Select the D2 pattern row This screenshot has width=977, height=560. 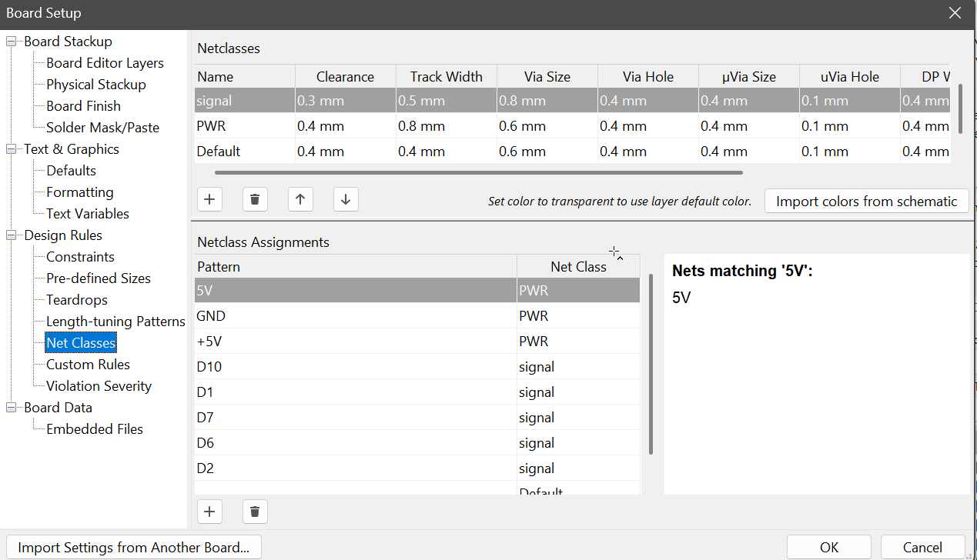click(417, 468)
